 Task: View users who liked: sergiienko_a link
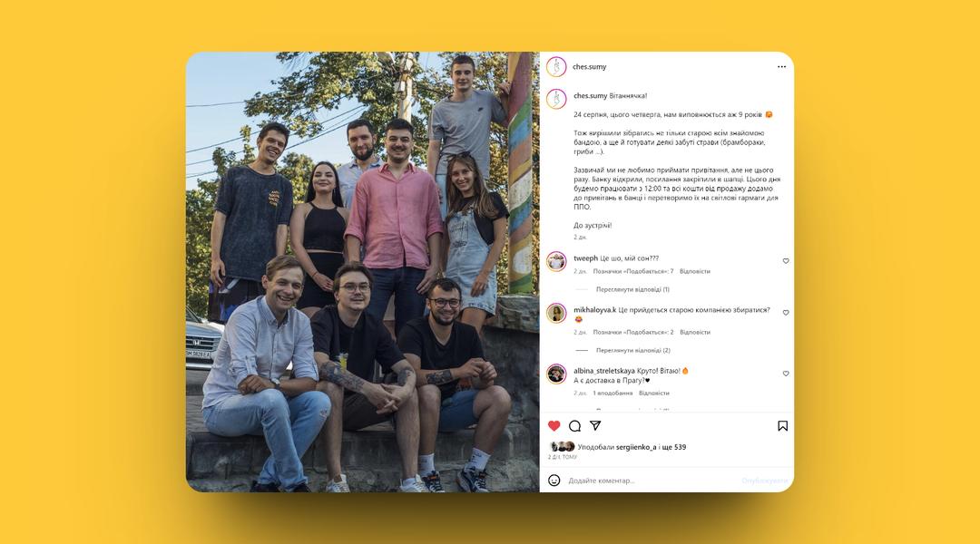[x=635, y=447]
